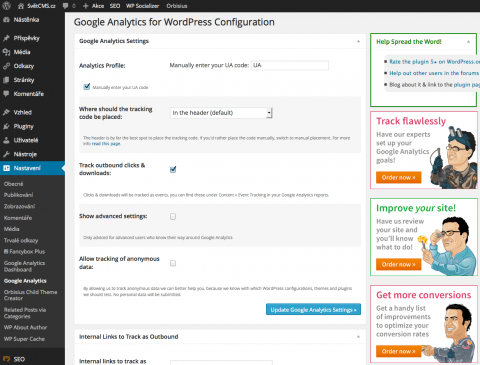Click the UA code input field
This screenshot has width=480, height=365.
point(290,65)
